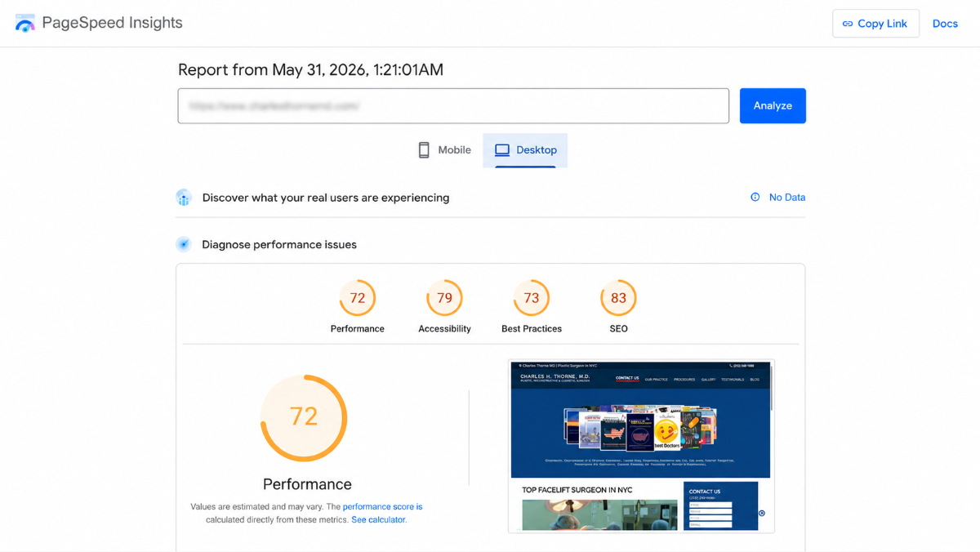Click the website screenshot thumbnail
980x552 pixels.
click(x=641, y=447)
